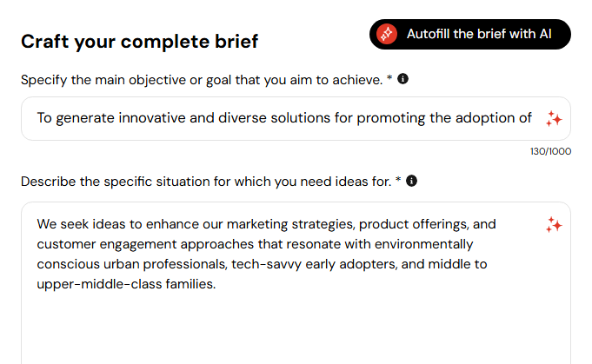Screen dimensions: 592x364
Task: Place cursor after upper-middle-class families.
Action: (216, 284)
